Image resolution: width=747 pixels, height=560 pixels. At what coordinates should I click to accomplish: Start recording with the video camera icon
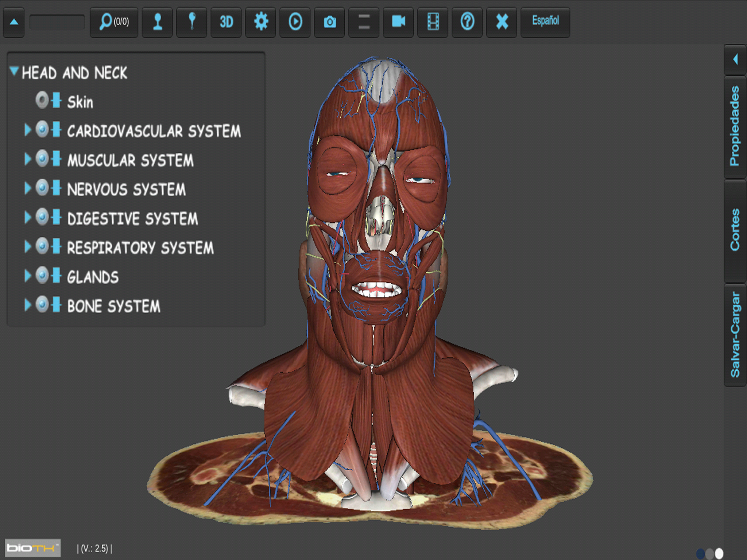click(398, 22)
